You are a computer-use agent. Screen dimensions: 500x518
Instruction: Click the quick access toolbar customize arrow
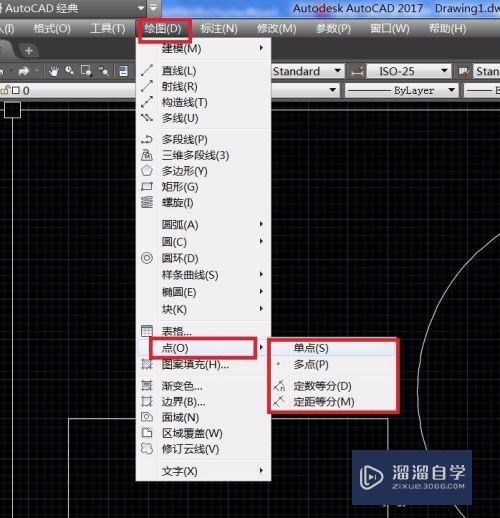tap(154, 8)
